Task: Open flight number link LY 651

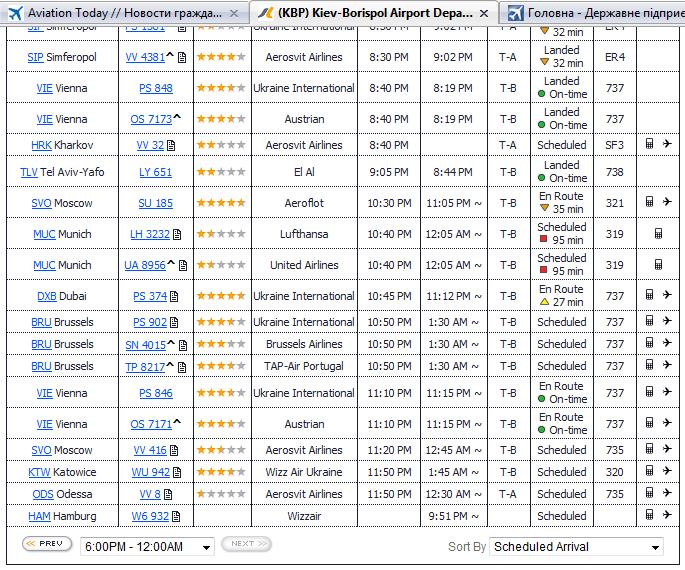Action: (x=155, y=172)
